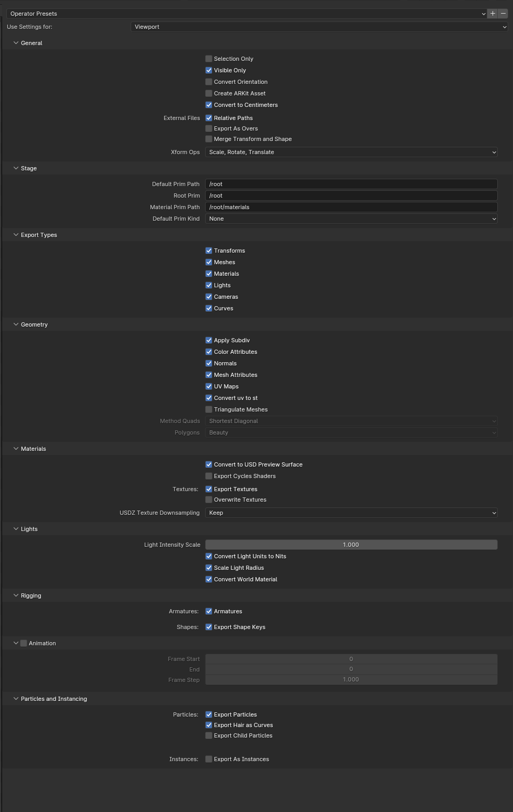
Task: Toggle Meshes export checkbox
Action: (209, 262)
